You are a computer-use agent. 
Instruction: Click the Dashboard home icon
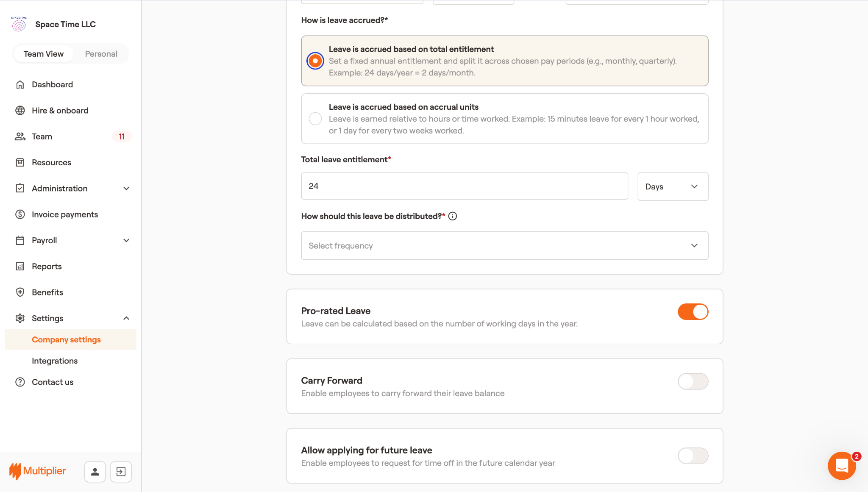tap(20, 84)
